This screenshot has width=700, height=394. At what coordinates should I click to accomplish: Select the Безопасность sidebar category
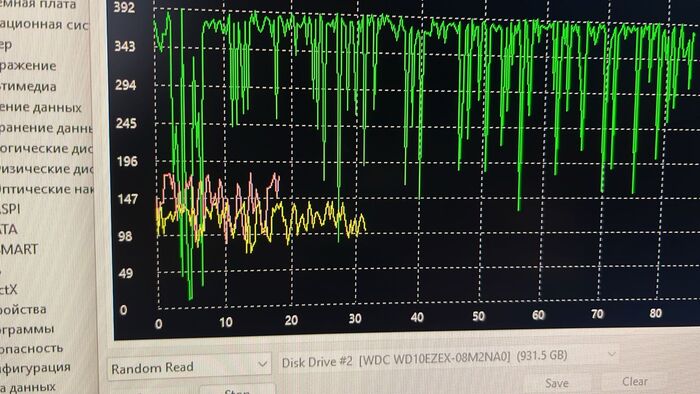(x=31, y=348)
